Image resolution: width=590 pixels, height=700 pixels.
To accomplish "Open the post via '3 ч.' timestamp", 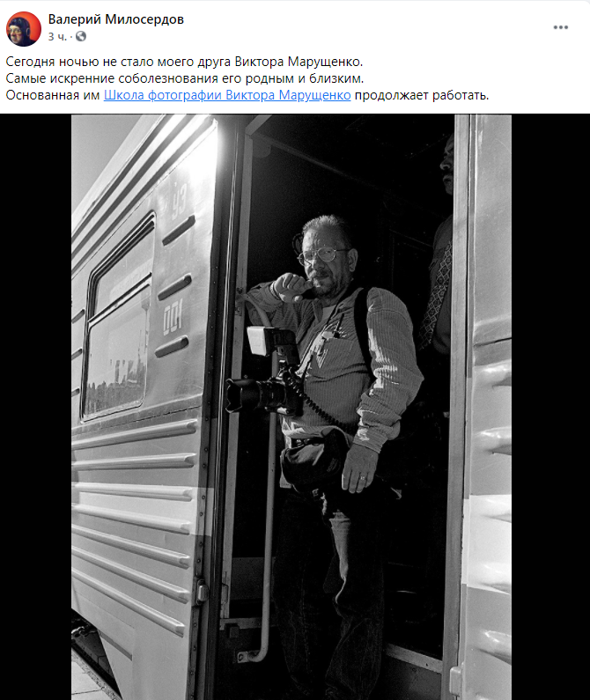I will tap(57, 37).
